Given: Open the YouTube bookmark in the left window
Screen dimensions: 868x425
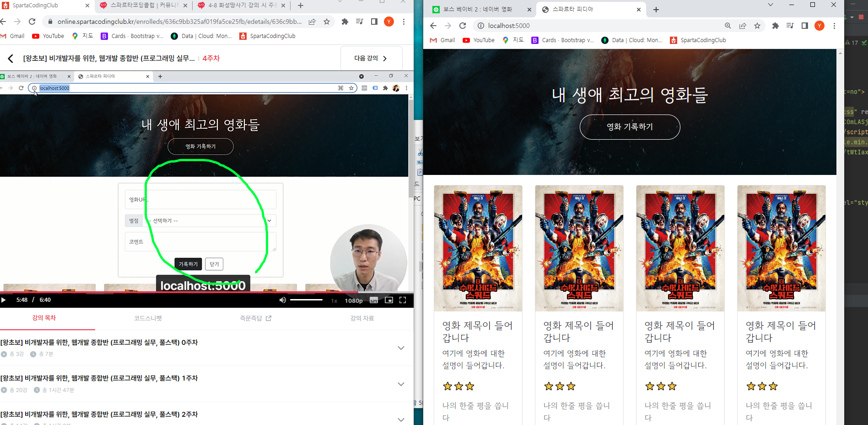Looking at the screenshot, I should [x=48, y=36].
